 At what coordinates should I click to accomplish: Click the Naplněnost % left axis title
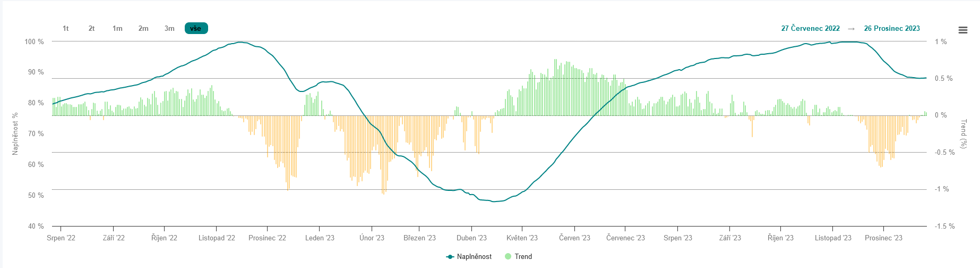(x=15, y=133)
